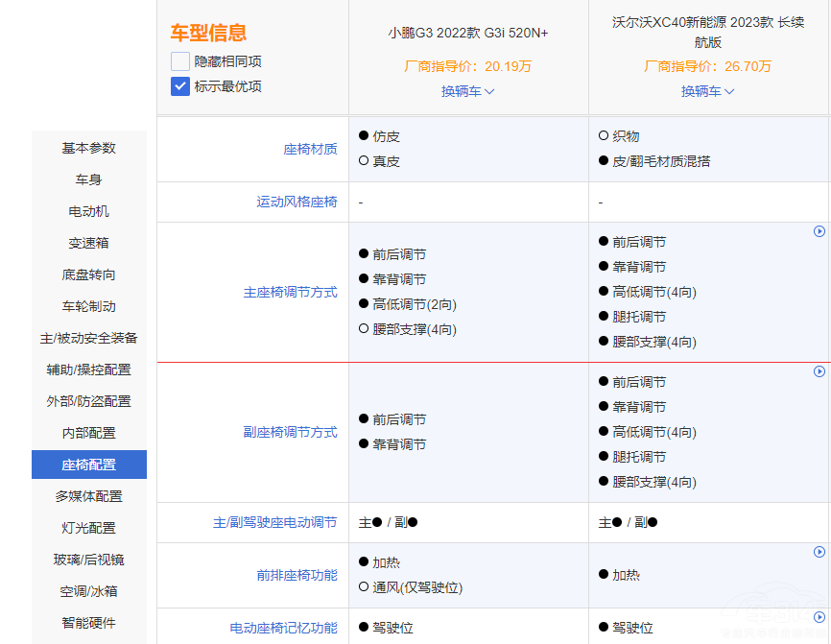Go to 基本参数 in the sidebar

click(x=89, y=148)
